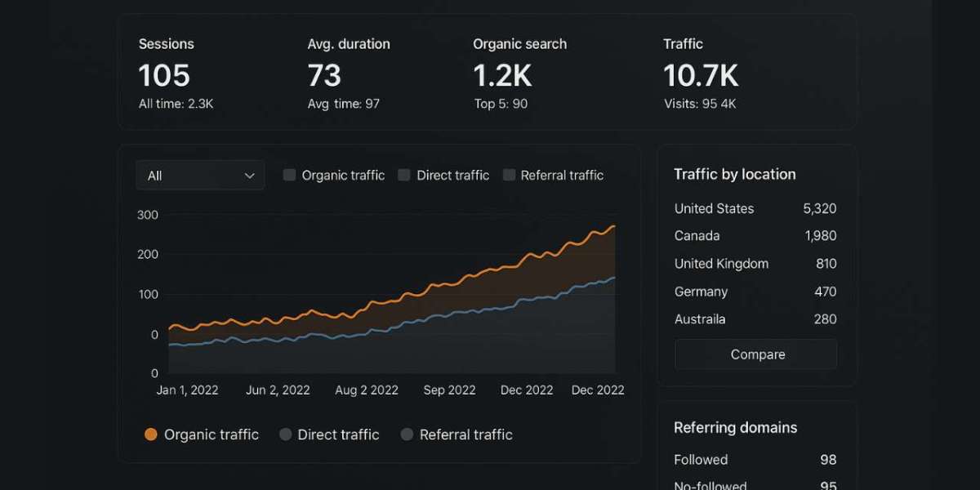Click the Followed referring domains row
Image resolution: width=980 pixels, height=490 pixels.
(x=755, y=460)
